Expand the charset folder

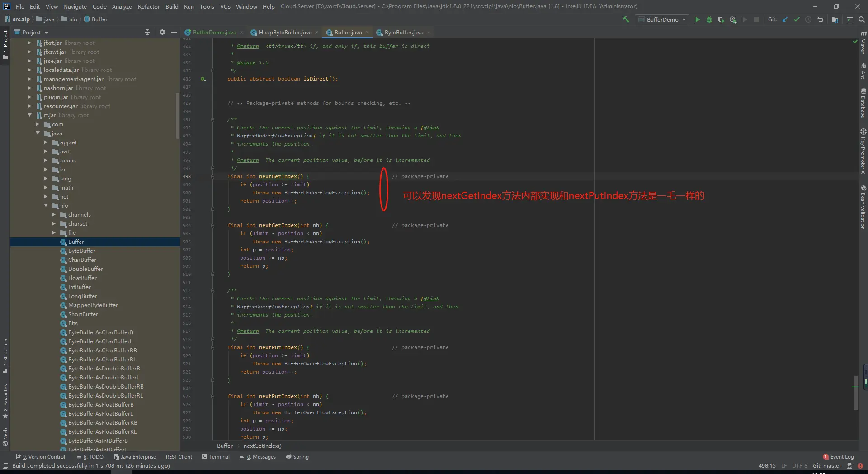click(x=54, y=224)
